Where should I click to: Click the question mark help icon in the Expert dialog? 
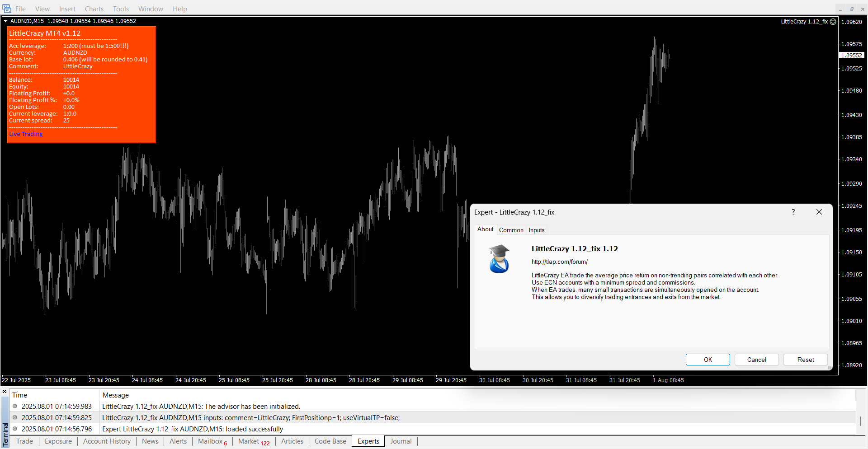(793, 212)
